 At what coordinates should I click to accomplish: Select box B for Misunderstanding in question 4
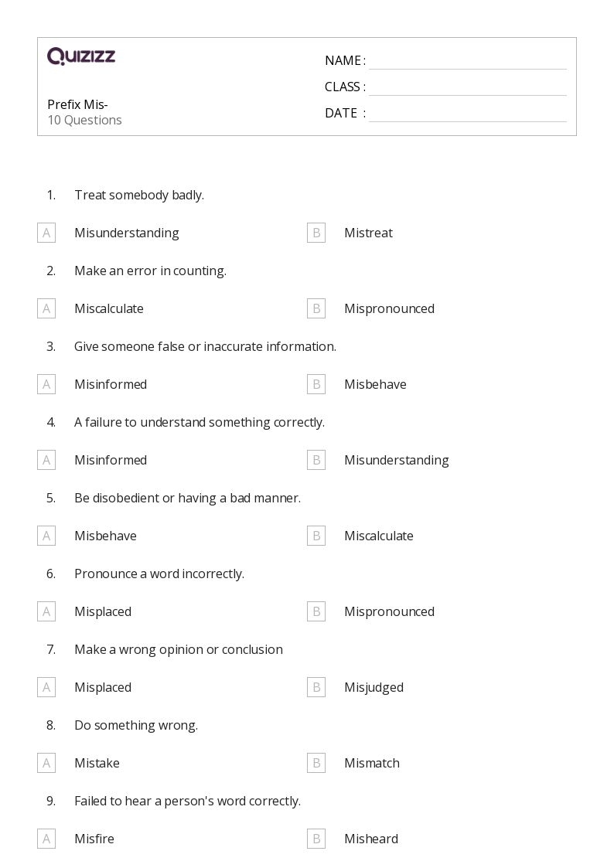coord(316,460)
